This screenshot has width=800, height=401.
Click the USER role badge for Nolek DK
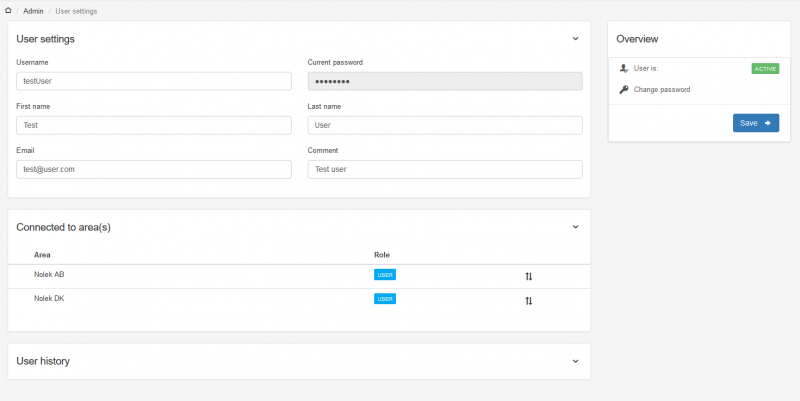coord(385,299)
